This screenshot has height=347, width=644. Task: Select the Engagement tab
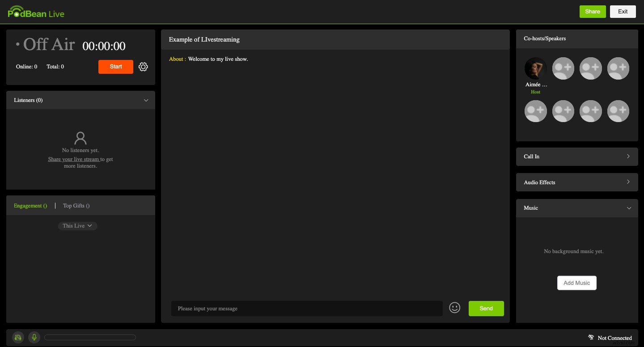click(30, 206)
